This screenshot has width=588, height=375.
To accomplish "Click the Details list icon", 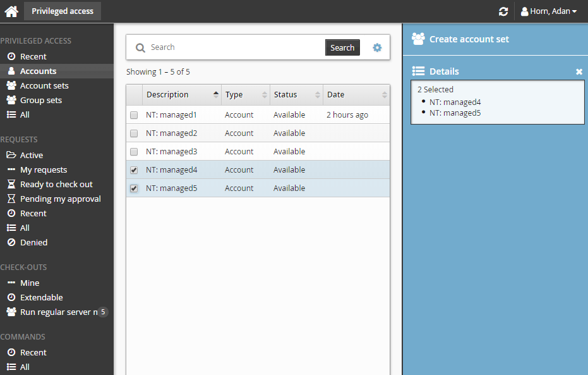I will 418,71.
